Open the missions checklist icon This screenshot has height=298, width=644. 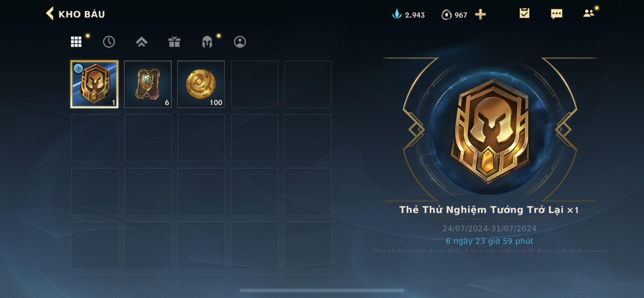click(524, 13)
